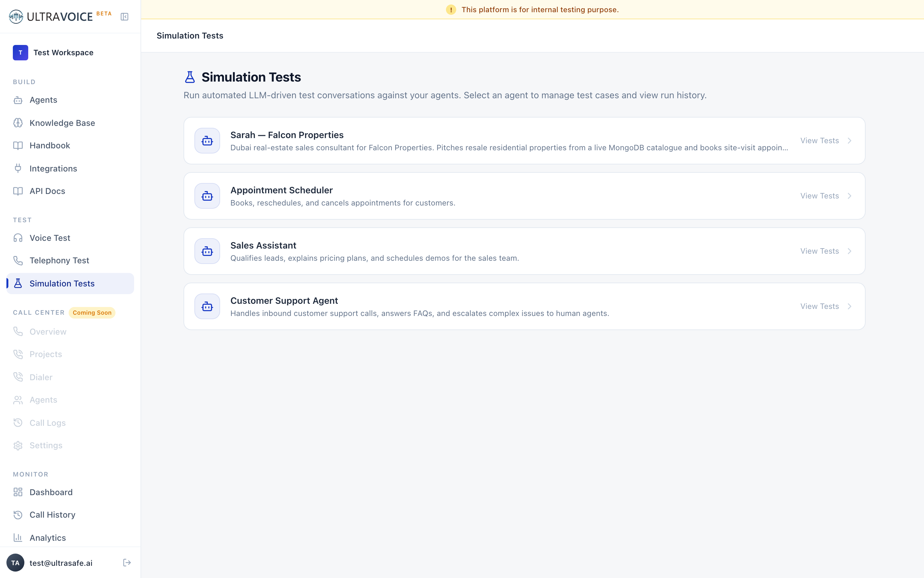The width and height of the screenshot is (924, 578).
Task: Log out using the sign-out icon
Action: pyautogui.click(x=127, y=562)
